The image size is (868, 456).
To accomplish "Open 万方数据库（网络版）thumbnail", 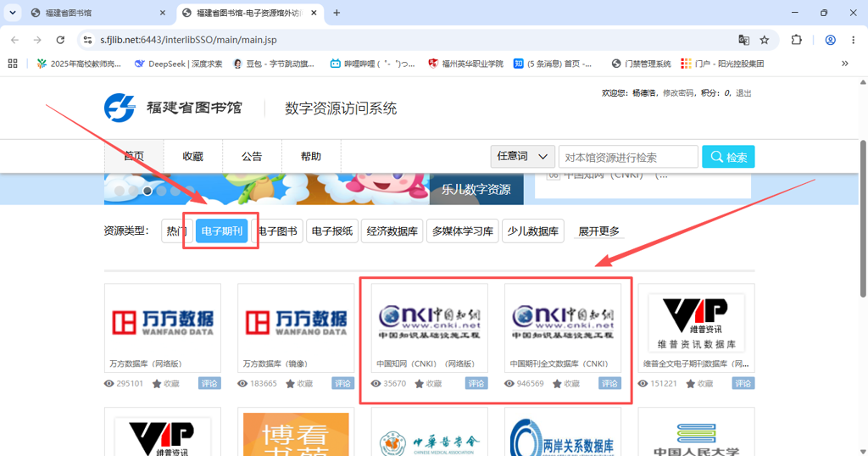I will click(x=163, y=328).
